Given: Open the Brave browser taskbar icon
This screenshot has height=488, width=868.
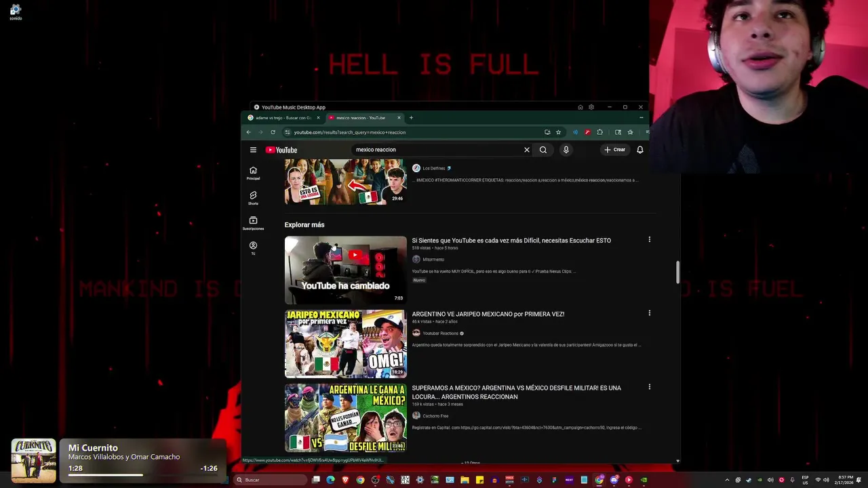Looking at the screenshot, I should click(345, 480).
